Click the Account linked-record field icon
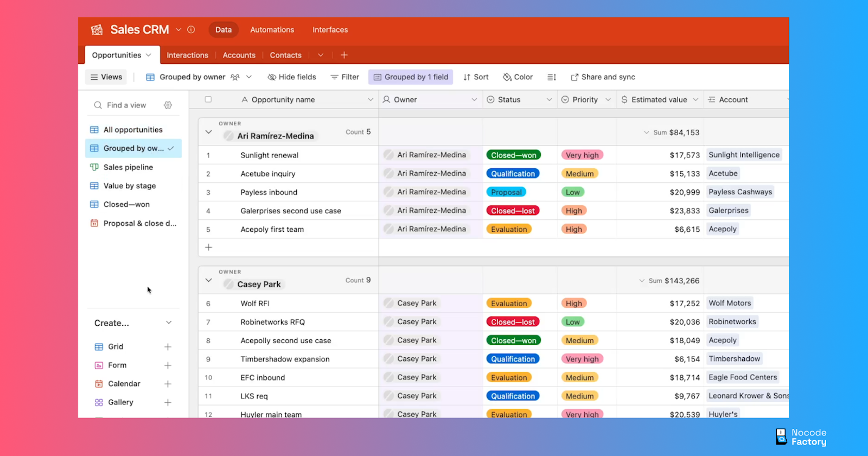868x456 pixels. [x=712, y=100]
